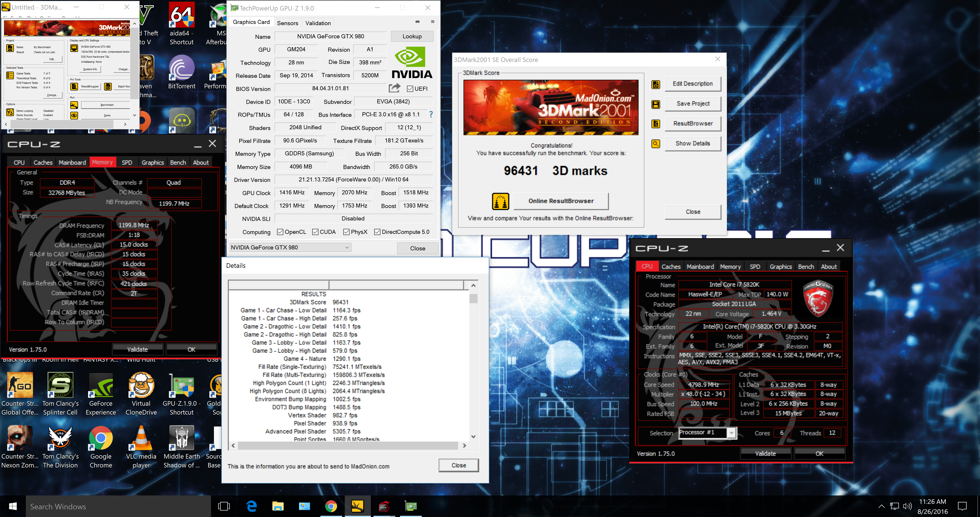This screenshot has height=517, width=980.
Task: Click the Show Details magnifier icon
Action: (x=656, y=144)
